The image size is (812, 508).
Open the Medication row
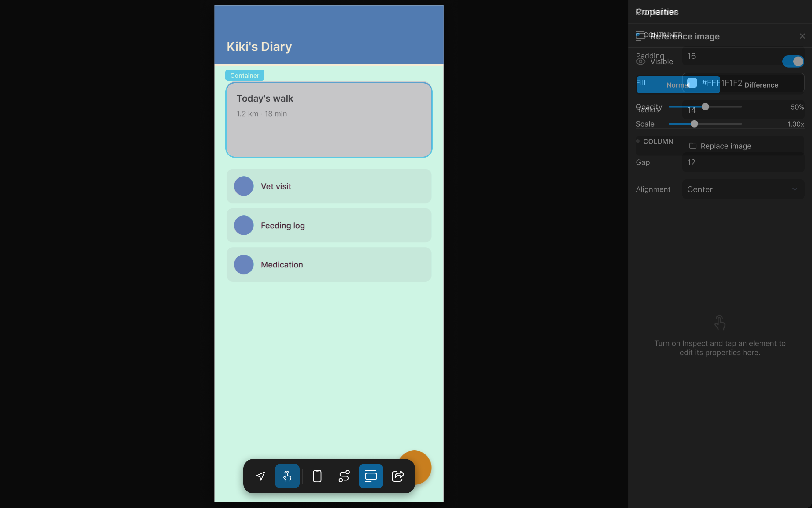click(329, 264)
